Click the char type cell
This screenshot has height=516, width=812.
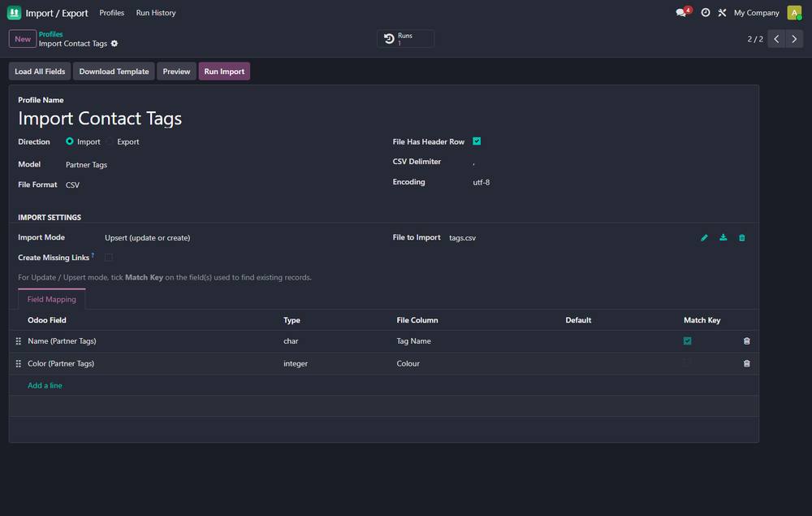point(291,341)
